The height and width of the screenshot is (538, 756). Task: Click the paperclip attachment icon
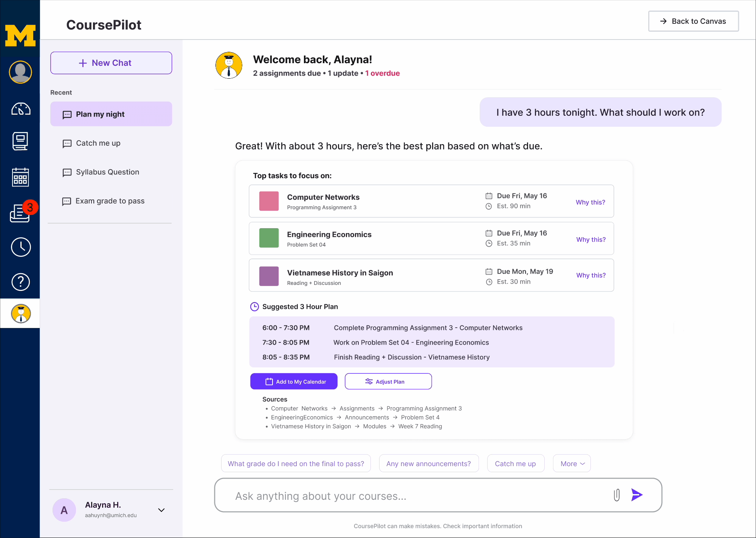coord(617,495)
